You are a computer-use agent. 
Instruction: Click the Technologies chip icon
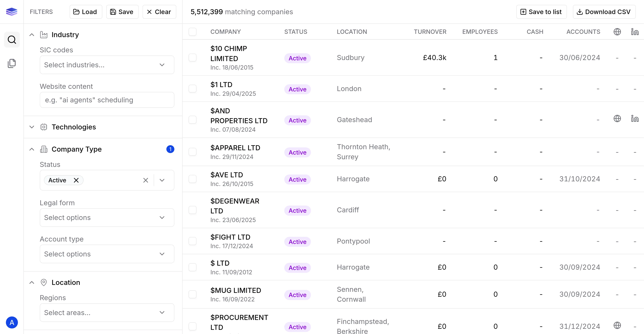pyautogui.click(x=44, y=127)
